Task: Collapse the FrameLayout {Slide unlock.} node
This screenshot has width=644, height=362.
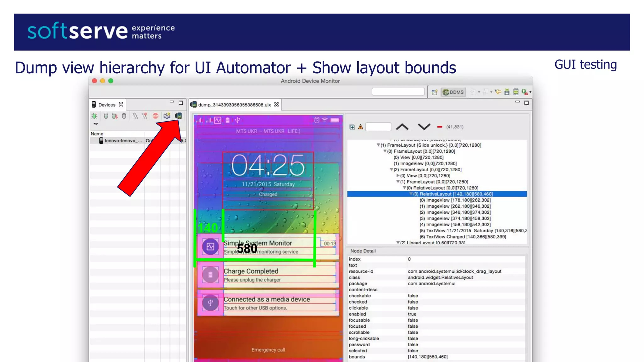Action: click(x=378, y=145)
